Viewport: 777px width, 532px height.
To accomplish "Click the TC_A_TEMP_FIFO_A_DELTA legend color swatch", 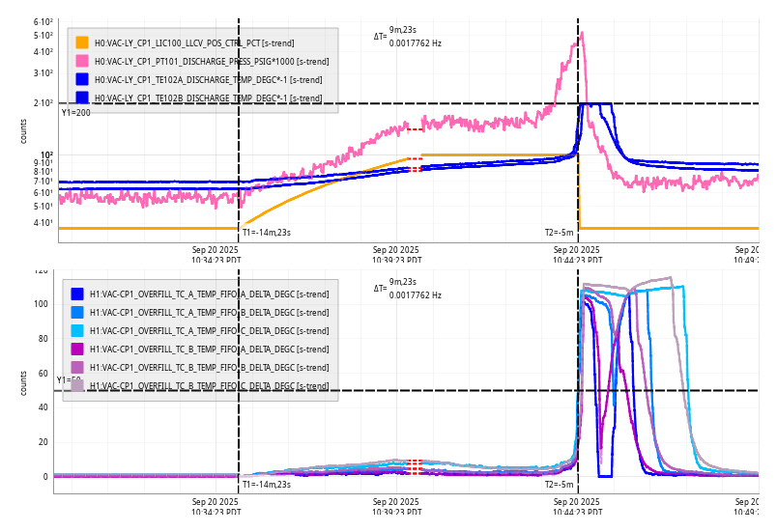I will click(77, 294).
